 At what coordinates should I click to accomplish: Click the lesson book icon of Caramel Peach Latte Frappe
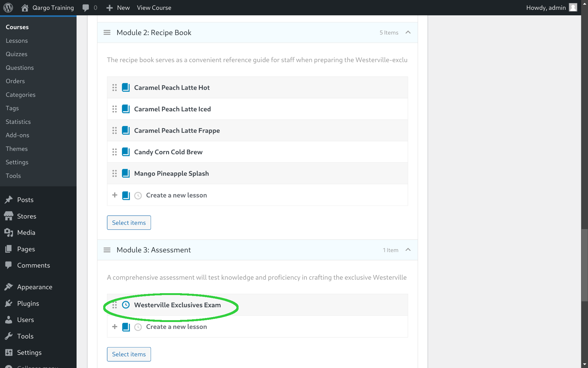126,130
